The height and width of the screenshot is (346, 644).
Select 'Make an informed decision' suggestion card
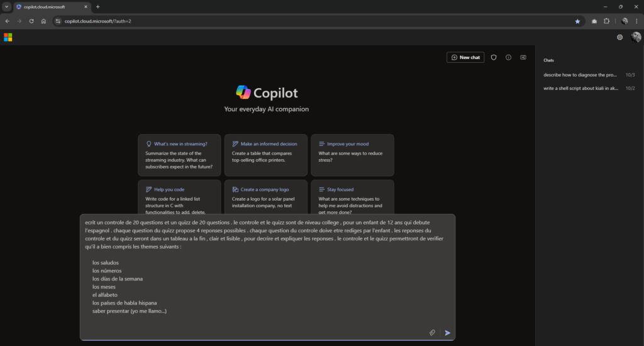(x=266, y=155)
